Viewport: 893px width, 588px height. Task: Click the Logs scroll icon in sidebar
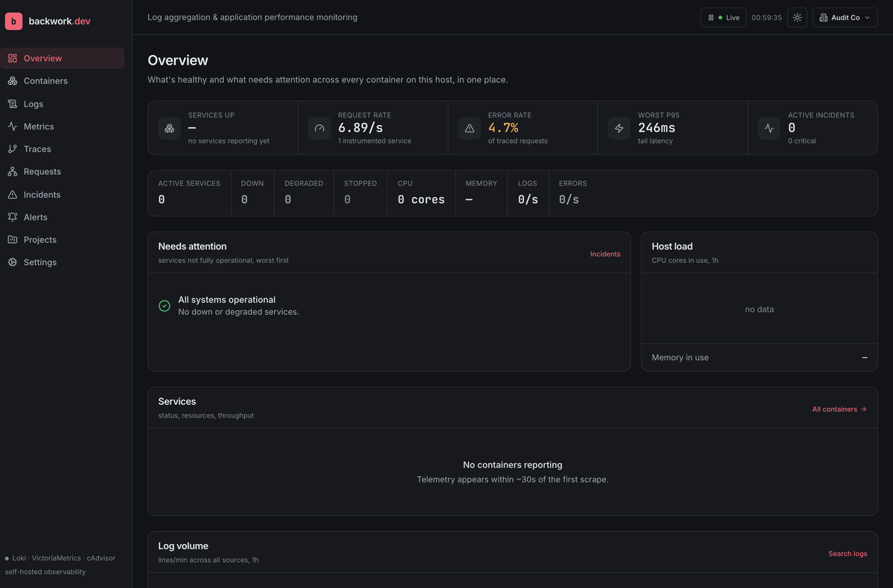[13, 104]
